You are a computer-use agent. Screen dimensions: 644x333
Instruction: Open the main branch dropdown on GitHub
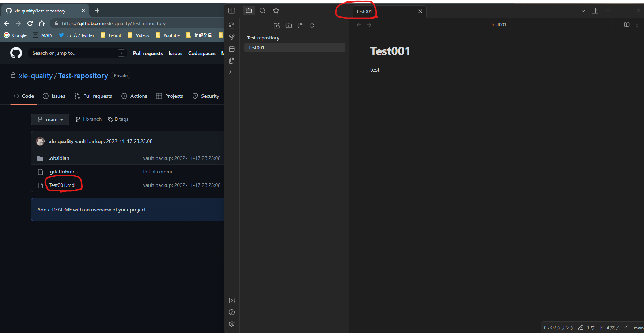click(x=50, y=119)
